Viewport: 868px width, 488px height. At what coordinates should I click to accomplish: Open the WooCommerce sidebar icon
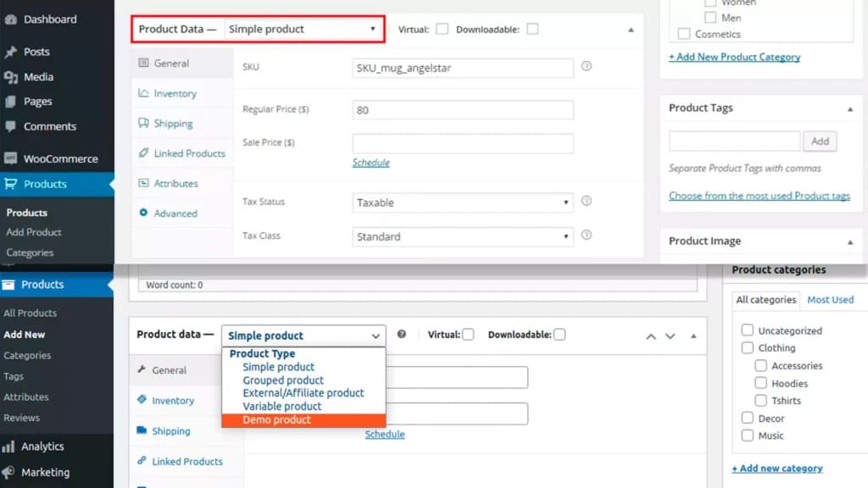point(10,158)
